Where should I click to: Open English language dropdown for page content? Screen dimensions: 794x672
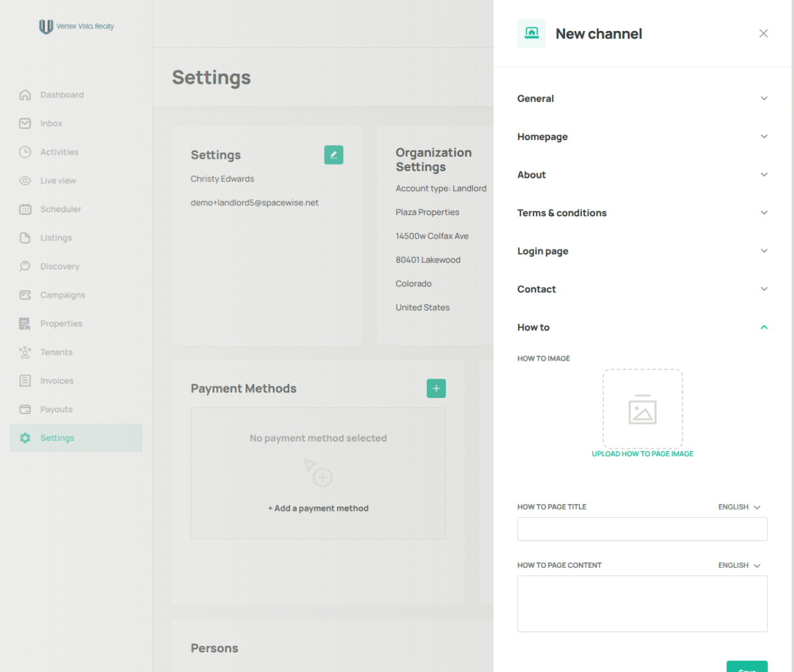click(x=739, y=565)
